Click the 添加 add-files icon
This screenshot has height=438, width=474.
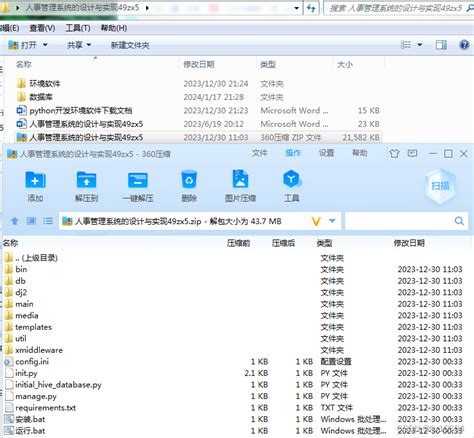(35, 180)
